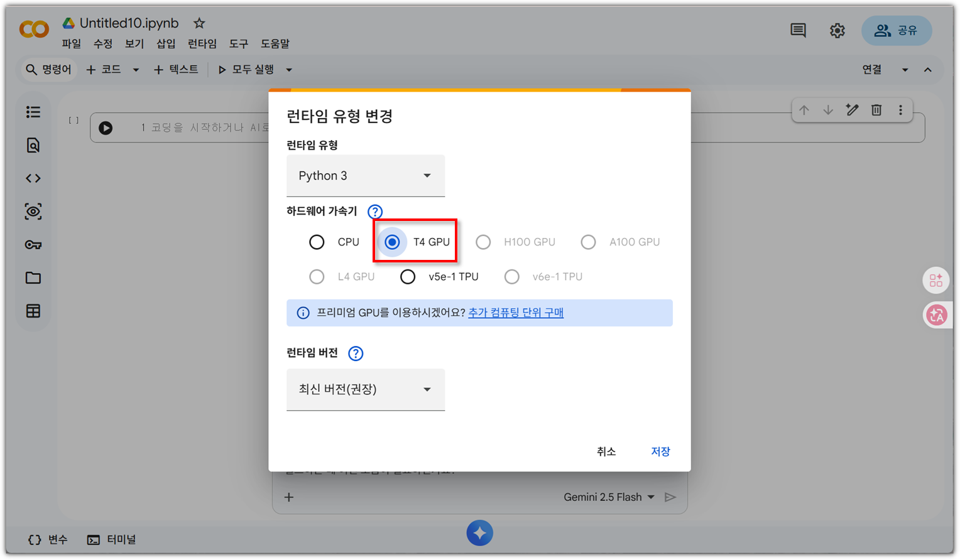Expand the 연결 dropdown arrow
Viewport: 960px width, 560px height.
tap(905, 70)
